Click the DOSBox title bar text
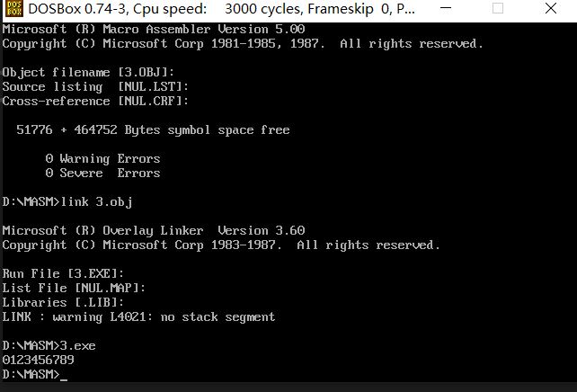 (x=221, y=8)
